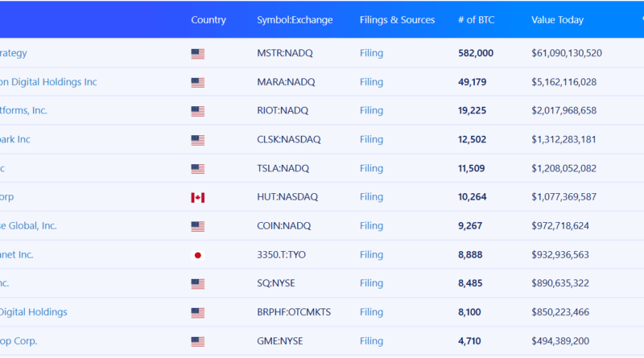
Task: Open the Filing link for SQ:NYSE
Action: coord(371,283)
